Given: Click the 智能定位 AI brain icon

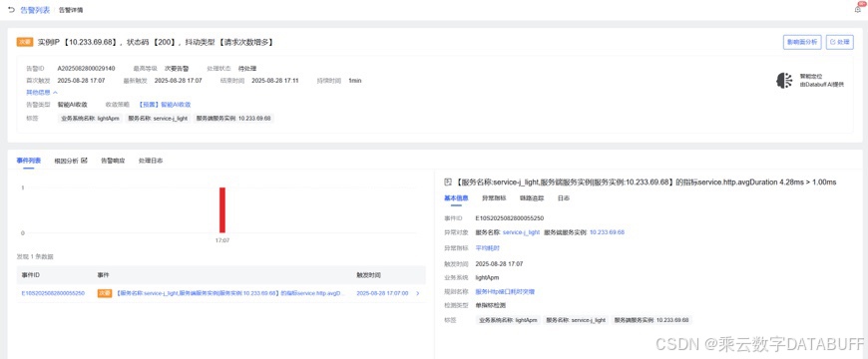Looking at the screenshot, I should point(784,80).
